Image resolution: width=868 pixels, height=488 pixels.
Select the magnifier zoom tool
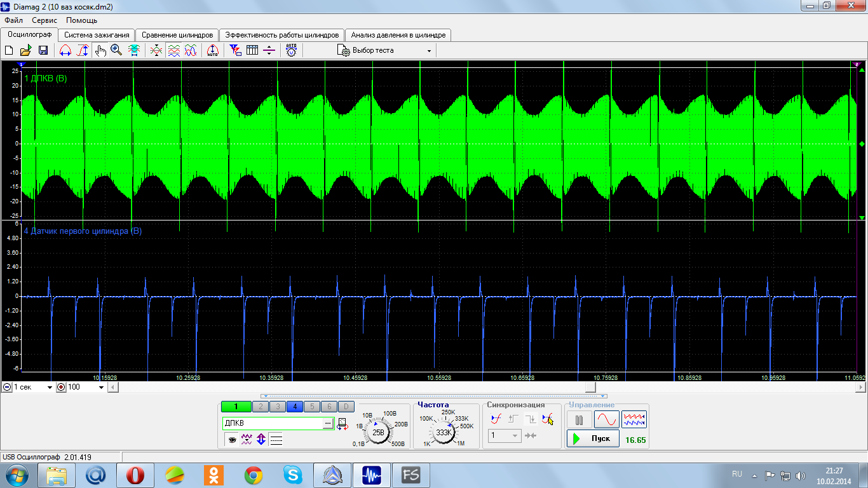click(x=116, y=51)
